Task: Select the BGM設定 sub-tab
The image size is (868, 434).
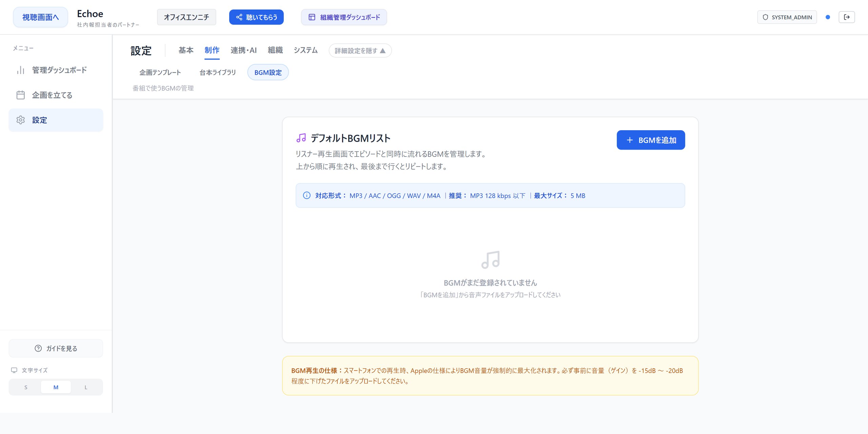Action: (268, 72)
